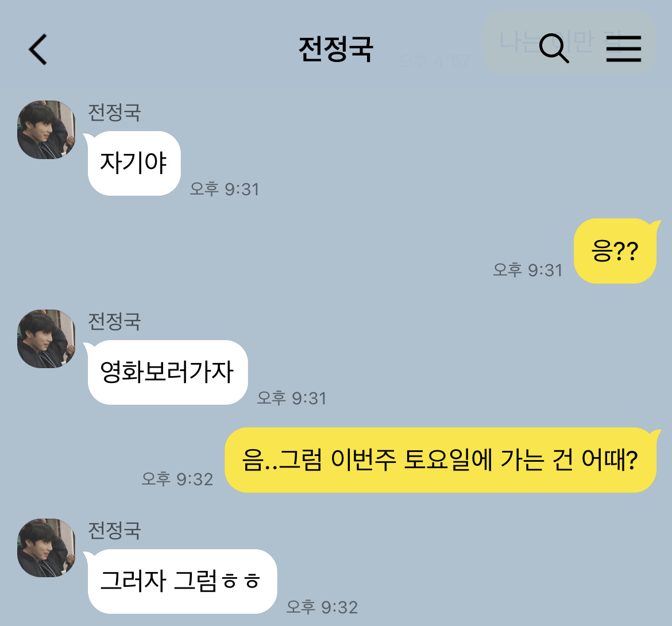Select the yellow 이번주 토요일 message bubble
The image size is (672, 626).
[442, 460]
